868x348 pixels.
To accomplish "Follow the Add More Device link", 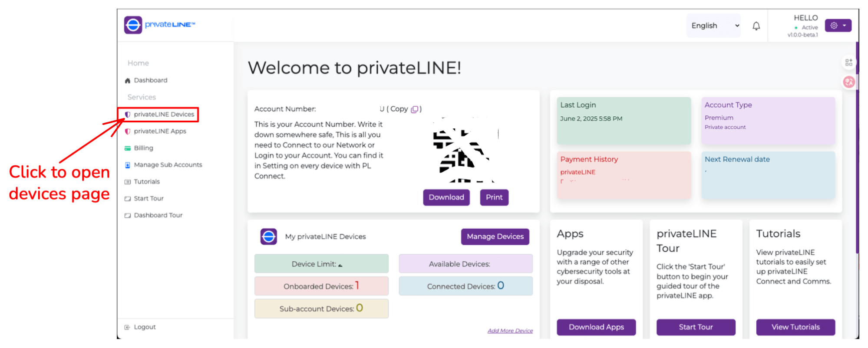I will 510,331.
